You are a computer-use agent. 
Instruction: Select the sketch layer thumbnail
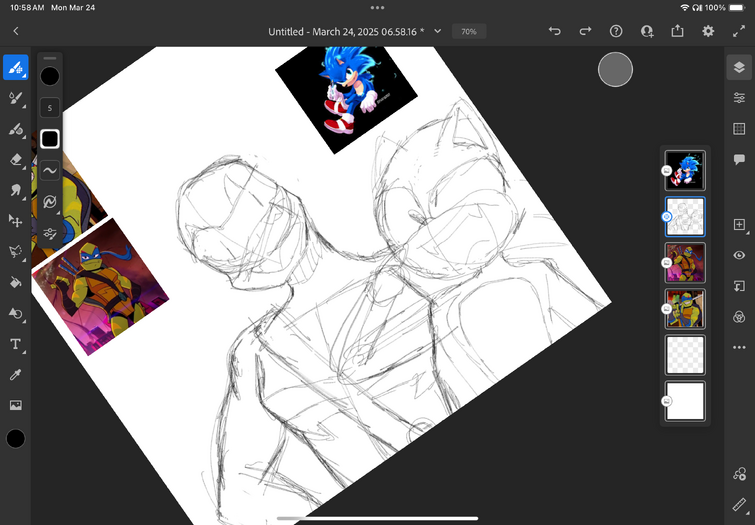tap(685, 217)
